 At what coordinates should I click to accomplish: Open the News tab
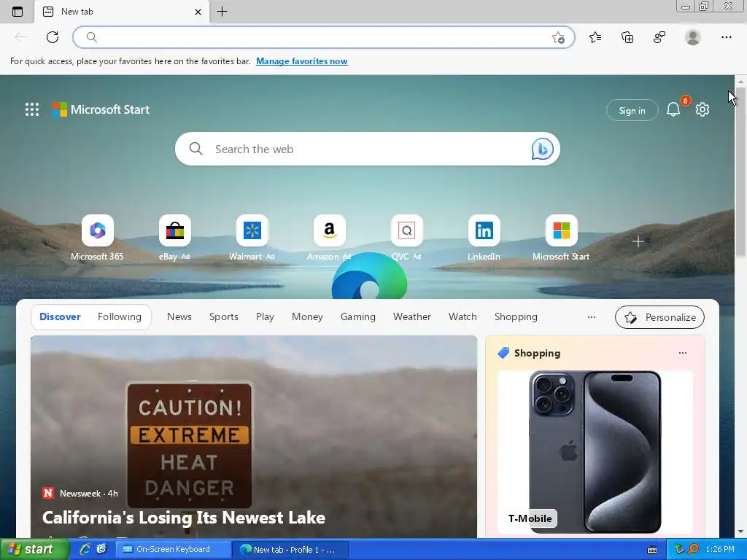(179, 316)
